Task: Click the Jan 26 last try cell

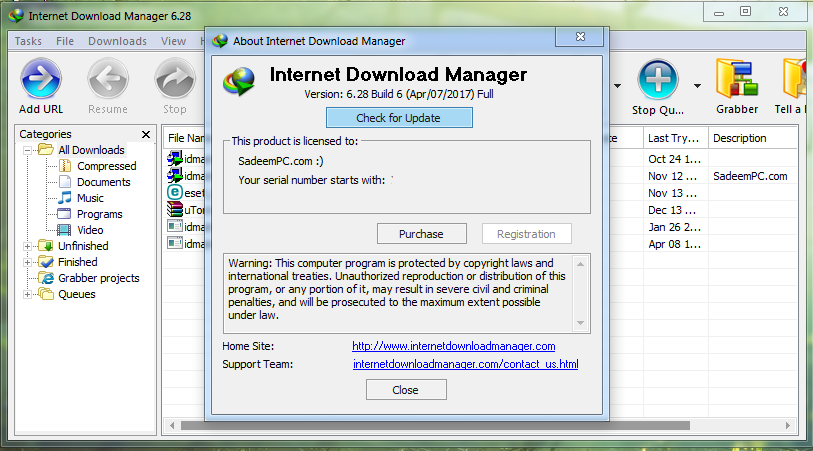Action: 675,227
